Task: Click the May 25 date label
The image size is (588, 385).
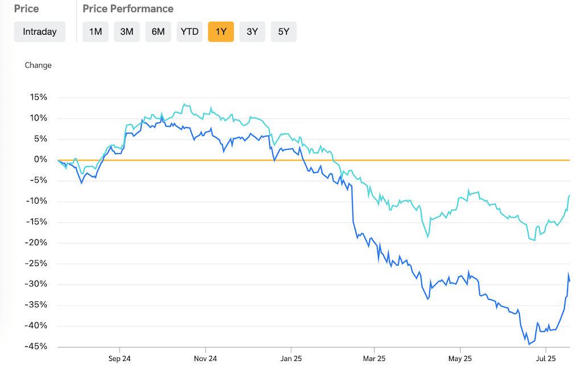Action: tap(460, 359)
